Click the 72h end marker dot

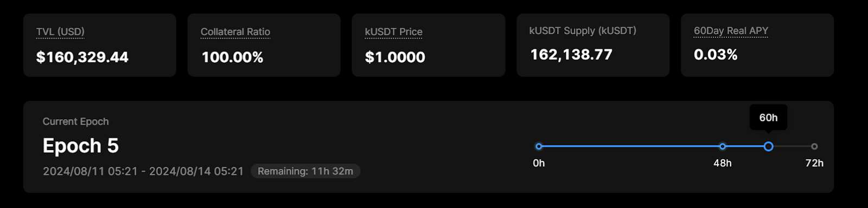pos(814,146)
